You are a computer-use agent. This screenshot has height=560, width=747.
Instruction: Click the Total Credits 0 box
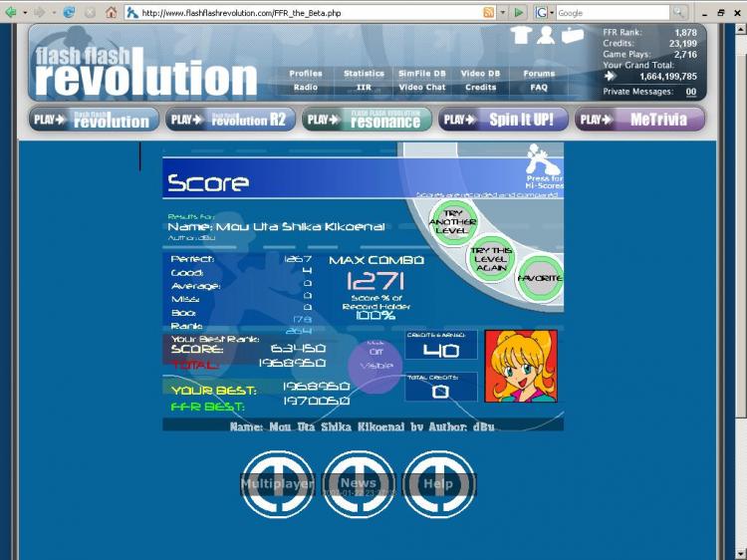441,387
